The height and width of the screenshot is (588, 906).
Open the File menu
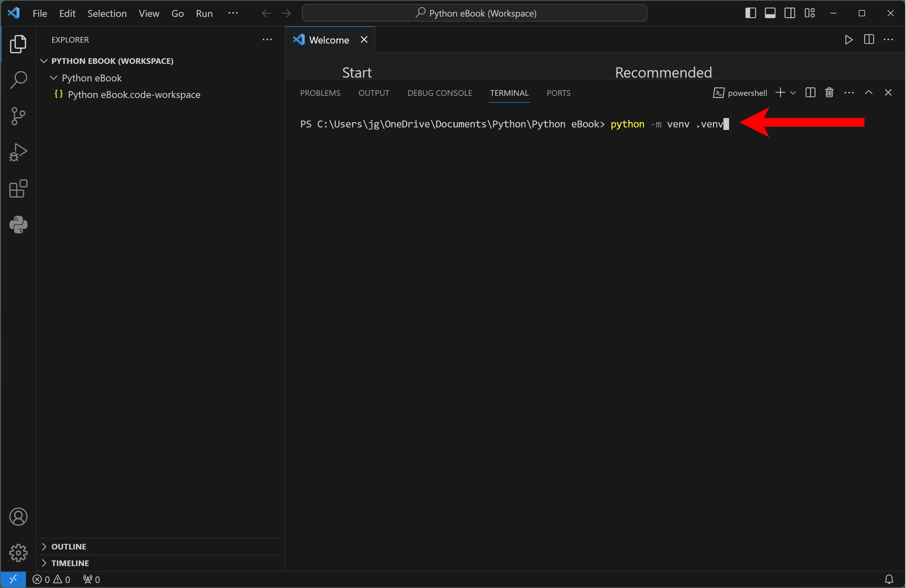coord(39,13)
